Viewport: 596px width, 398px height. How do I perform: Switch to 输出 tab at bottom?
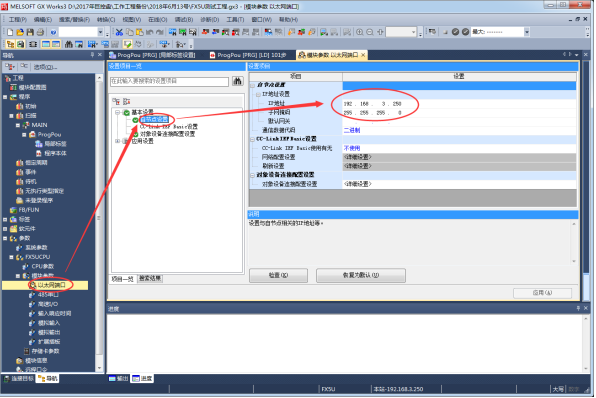[x=119, y=379]
